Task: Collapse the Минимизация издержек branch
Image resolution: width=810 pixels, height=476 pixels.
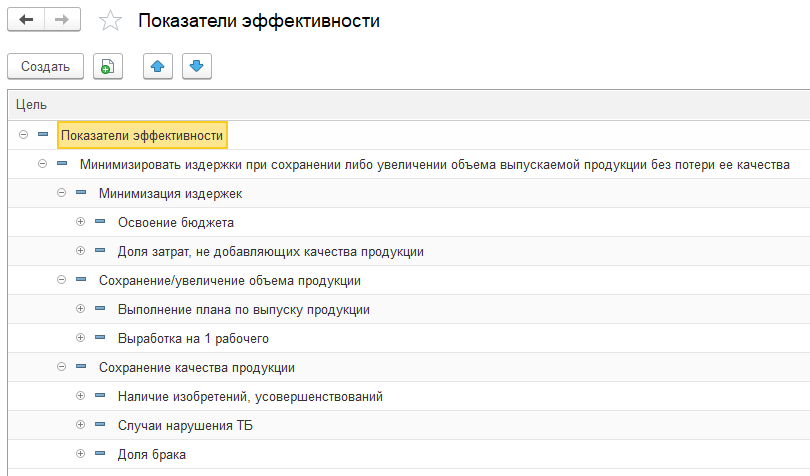Action: [x=61, y=193]
